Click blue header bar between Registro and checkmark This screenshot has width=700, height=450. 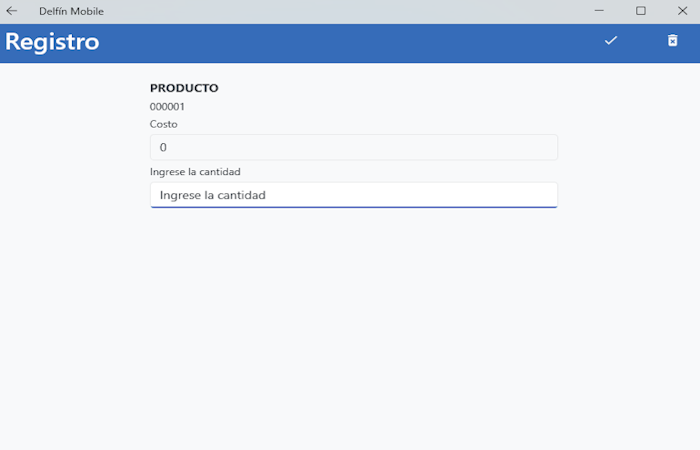[348, 43]
